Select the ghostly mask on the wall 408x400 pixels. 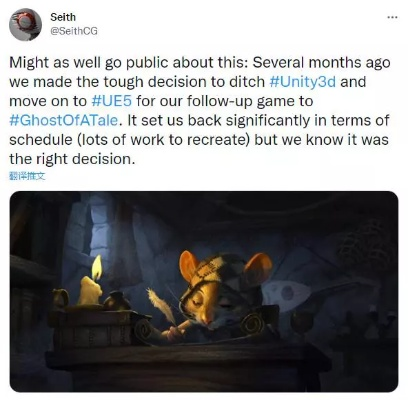click(289, 293)
